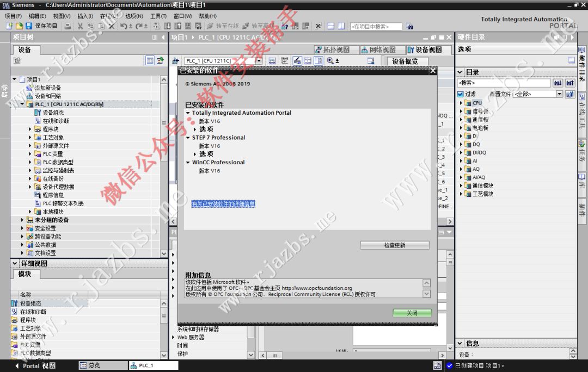
Task: Open the 有关已安装软件的详细信息 link
Action: click(223, 204)
